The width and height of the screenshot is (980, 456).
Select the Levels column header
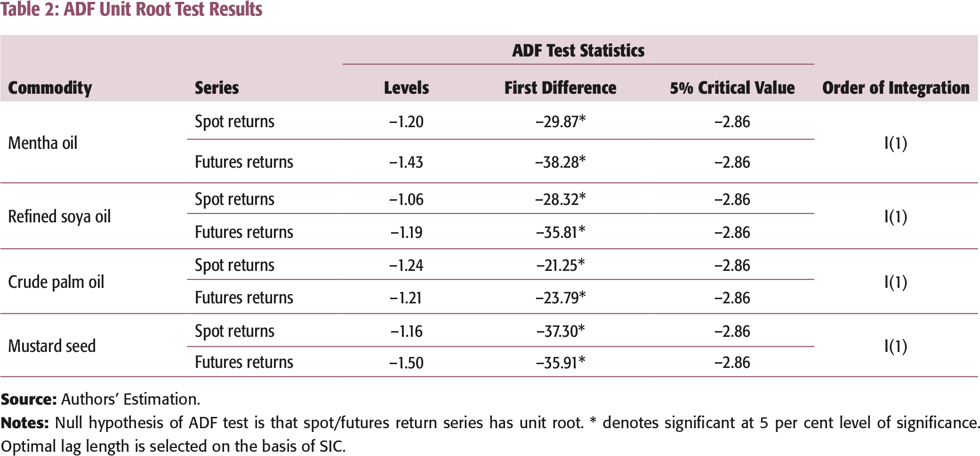coord(406,88)
